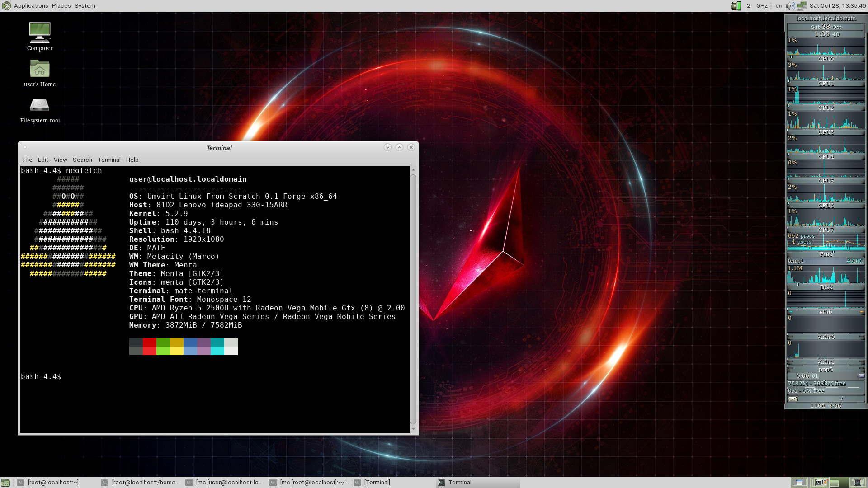
Task: Switch to root@localhost:~ taskbar window
Action: [x=53, y=483]
